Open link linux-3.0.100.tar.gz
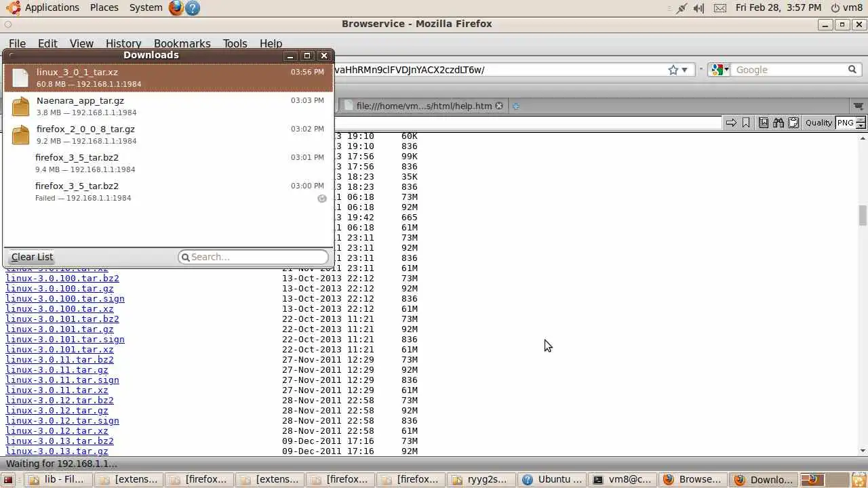The height and width of the screenshot is (488, 868). 60,289
